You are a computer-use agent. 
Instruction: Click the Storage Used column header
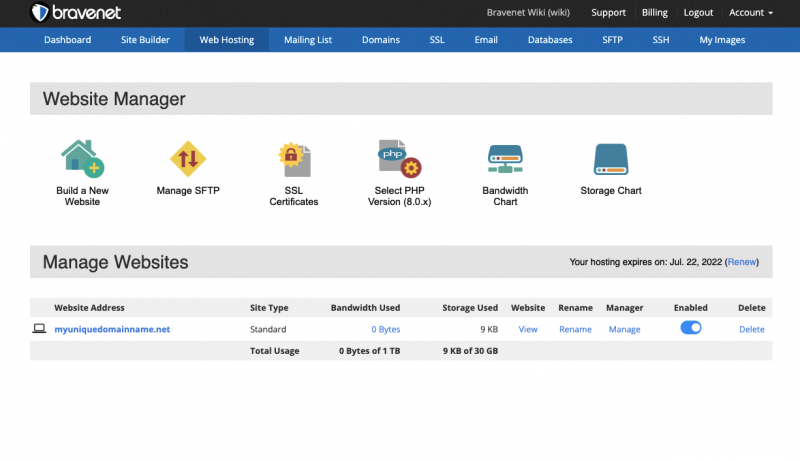[x=470, y=308]
